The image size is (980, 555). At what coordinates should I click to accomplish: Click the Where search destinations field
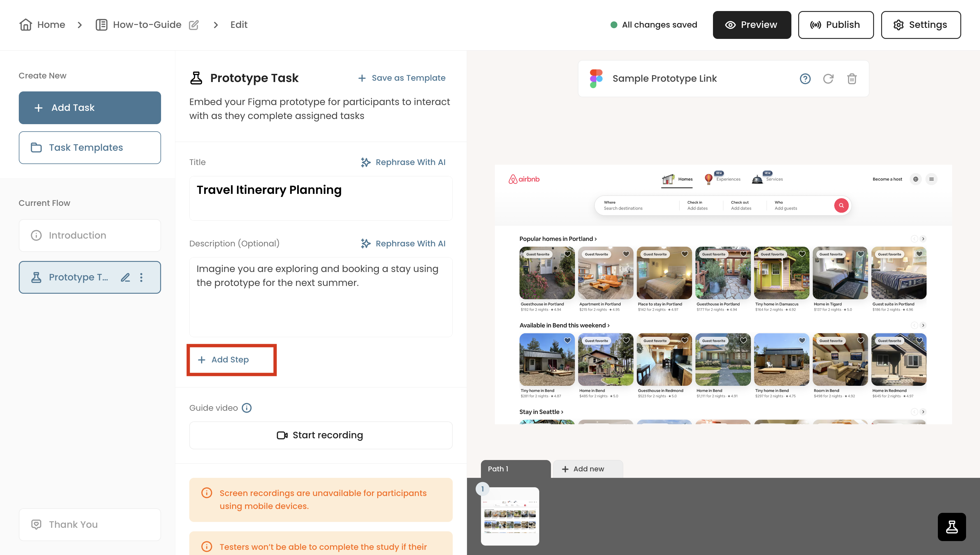637,206
